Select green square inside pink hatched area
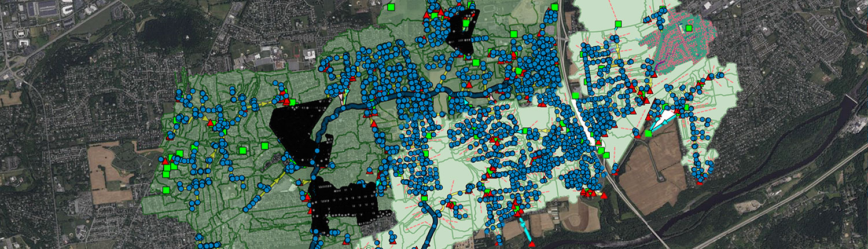868x249 pixels. click(689, 27)
